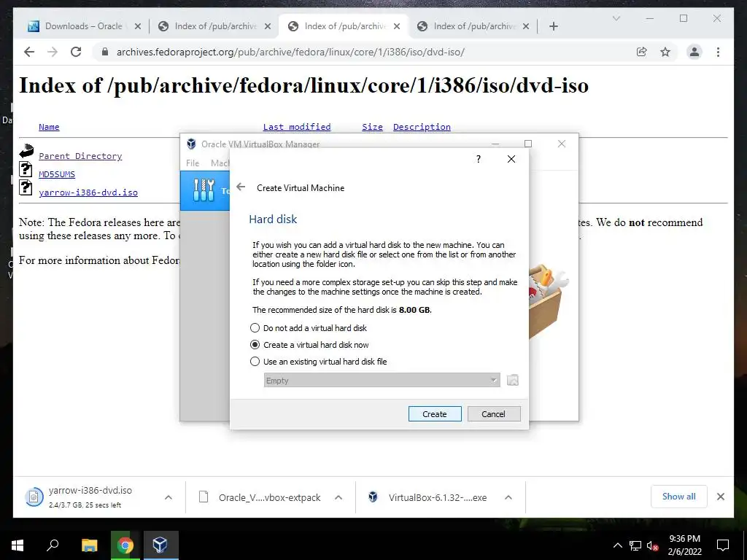Expand options for yarrow-i386-dvd.iso download

[169, 497]
